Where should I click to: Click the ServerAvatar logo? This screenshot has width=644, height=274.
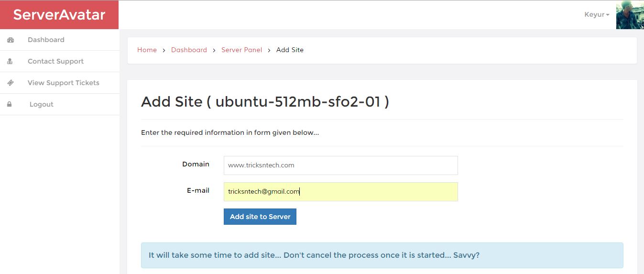[x=59, y=15]
